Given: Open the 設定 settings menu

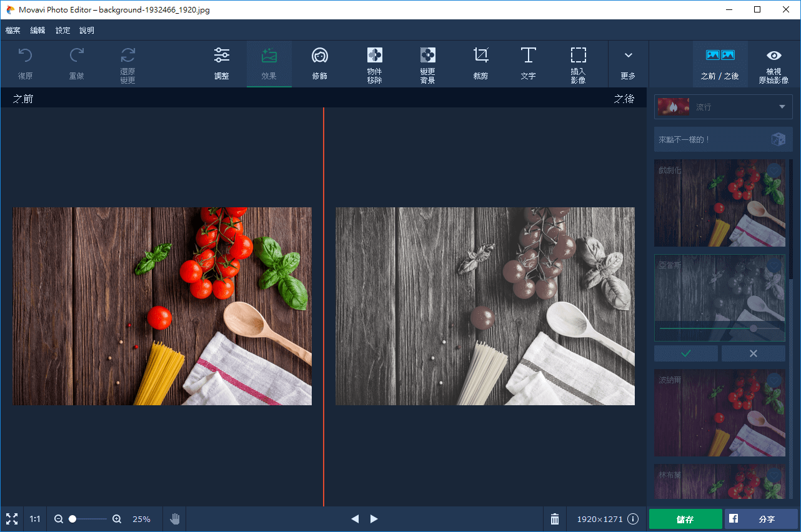Looking at the screenshot, I should click(62, 30).
